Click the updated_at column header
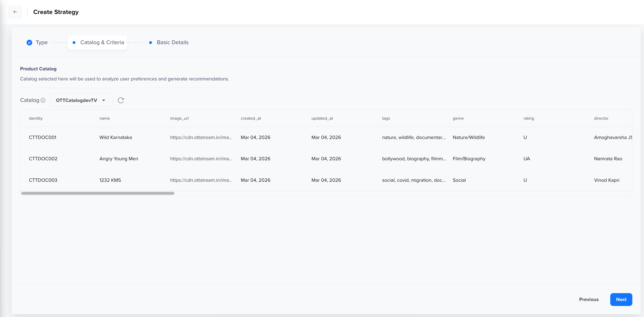The width and height of the screenshot is (644, 317). (322, 118)
